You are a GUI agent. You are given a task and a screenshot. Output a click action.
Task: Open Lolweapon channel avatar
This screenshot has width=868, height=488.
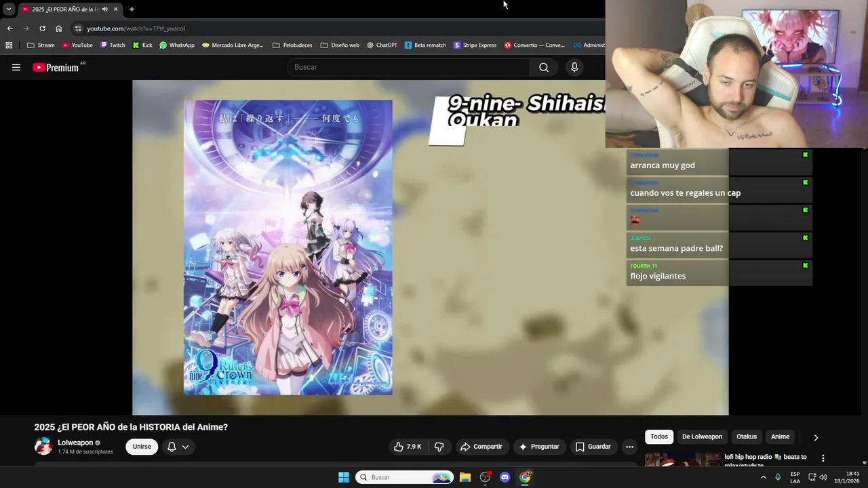(x=43, y=447)
